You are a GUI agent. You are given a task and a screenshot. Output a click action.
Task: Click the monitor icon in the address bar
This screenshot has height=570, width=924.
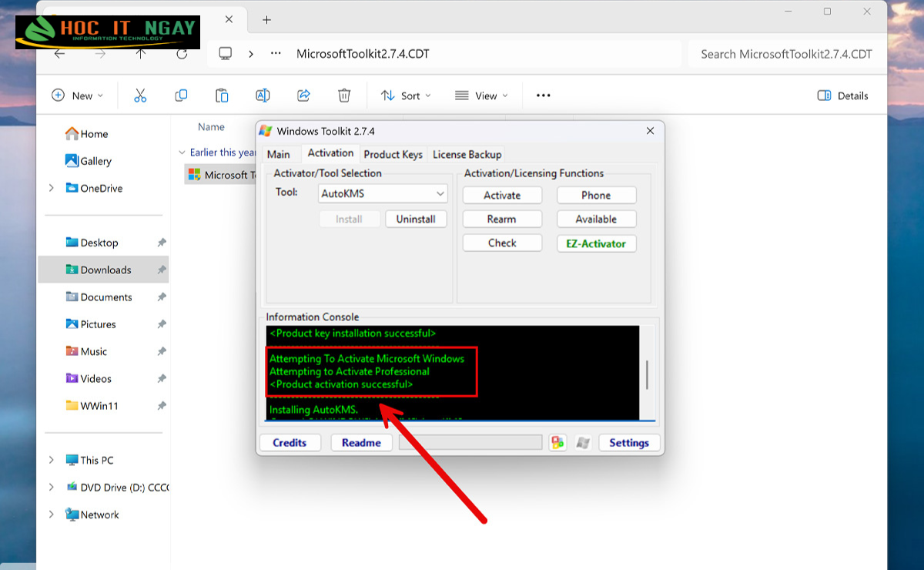226,54
